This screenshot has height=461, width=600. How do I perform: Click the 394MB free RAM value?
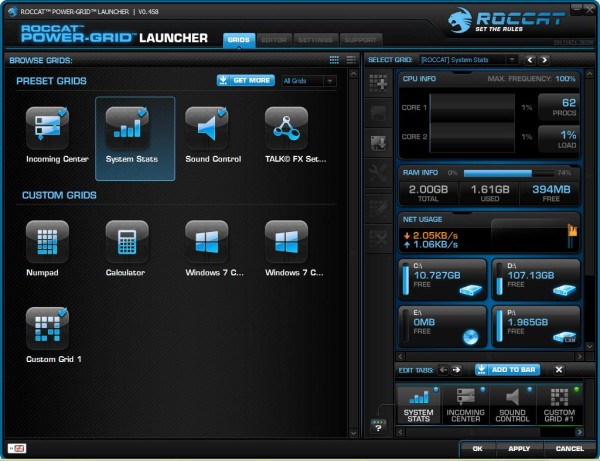click(x=551, y=189)
